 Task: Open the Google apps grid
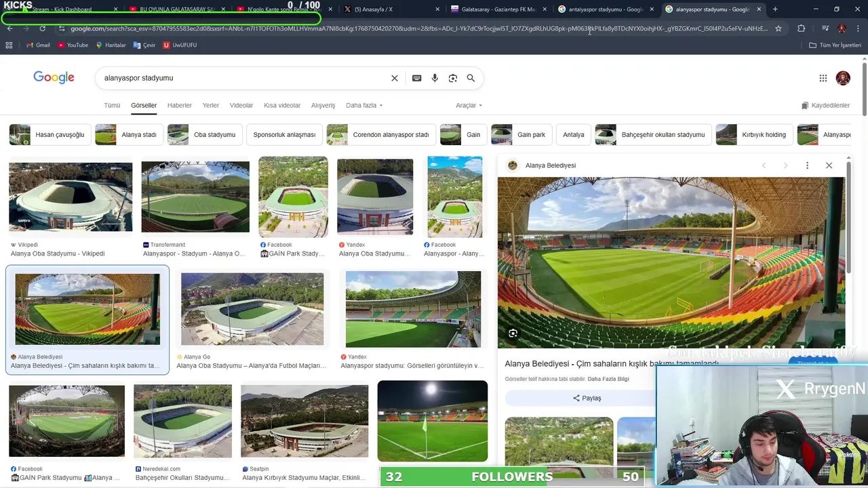823,78
